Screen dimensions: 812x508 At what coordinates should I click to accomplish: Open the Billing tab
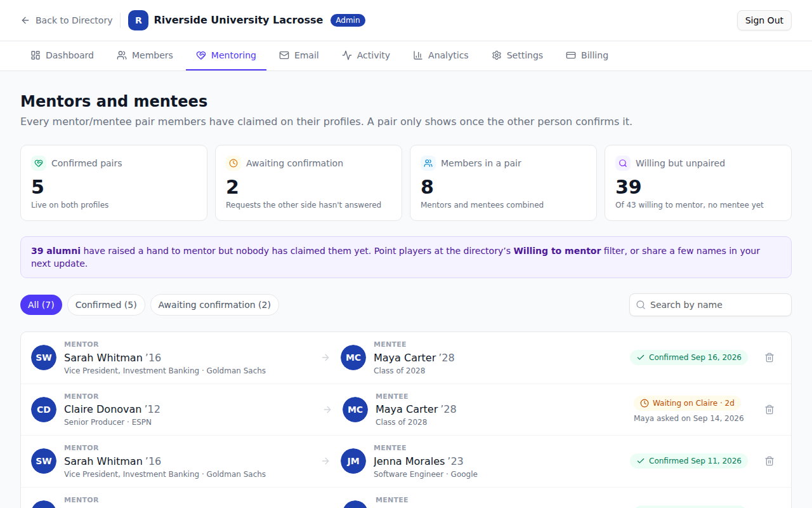587,55
